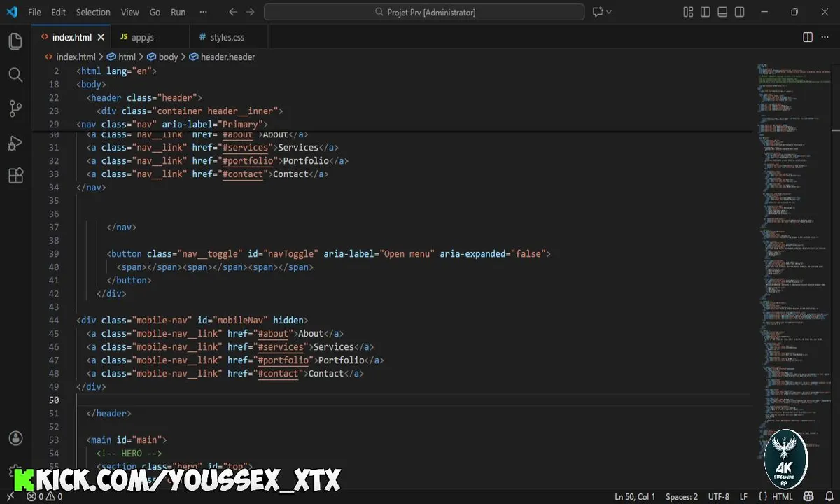Image resolution: width=840 pixels, height=504 pixels.
Task: Go back using the left arrow
Action: tap(233, 12)
